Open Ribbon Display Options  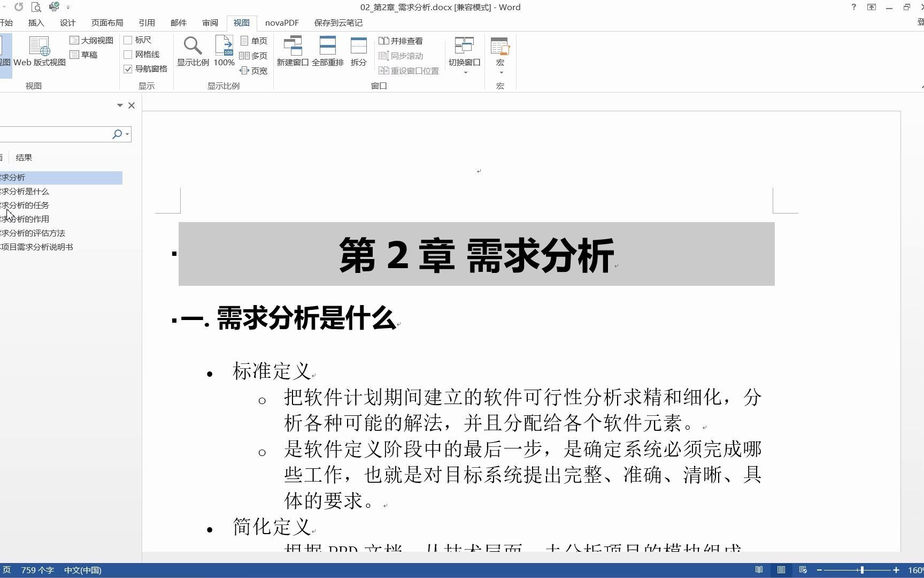point(872,7)
